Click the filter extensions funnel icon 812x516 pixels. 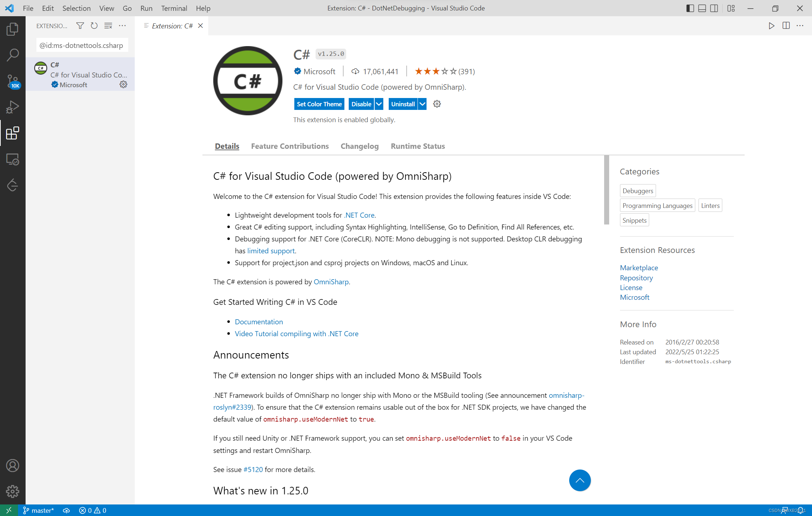tap(80, 26)
